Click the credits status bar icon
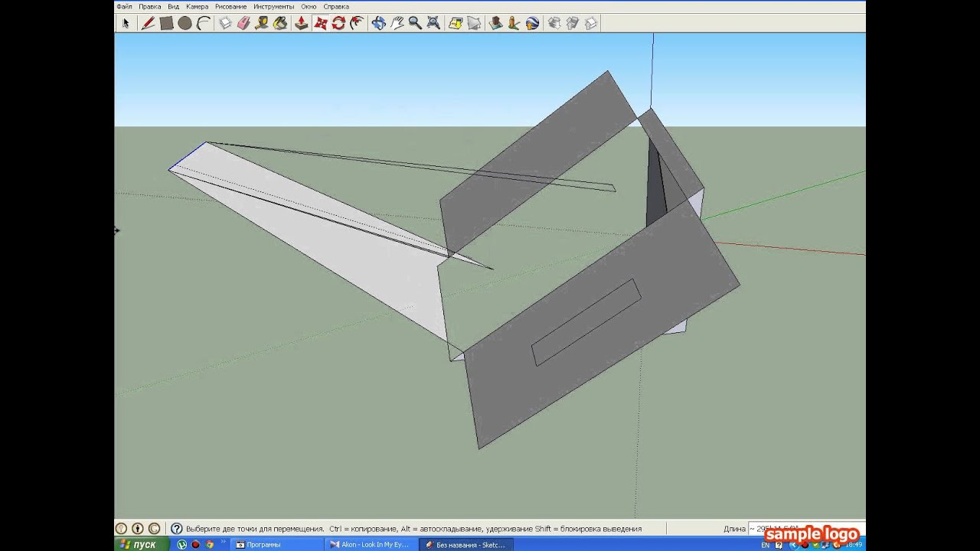This screenshot has height=551, width=980. point(138,529)
